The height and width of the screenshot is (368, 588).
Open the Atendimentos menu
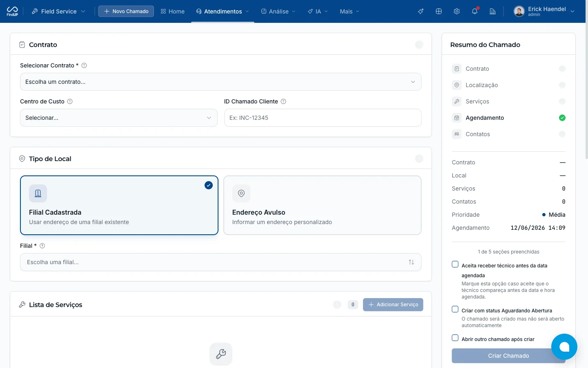click(223, 11)
